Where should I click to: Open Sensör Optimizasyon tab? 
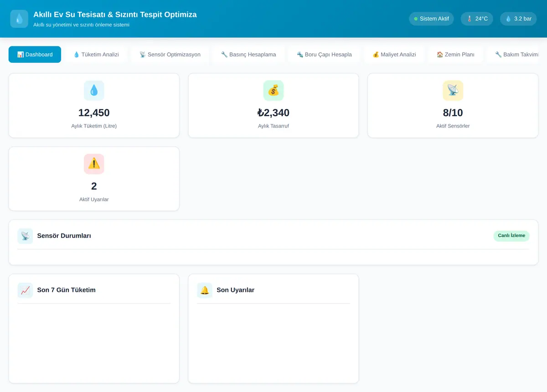point(170,55)
